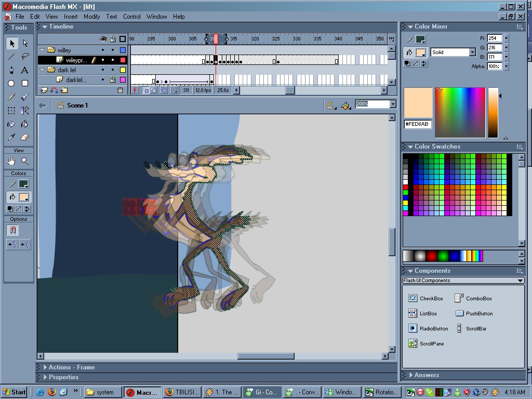Viewport: 532px width, 399px height.
Task: Toggle Edit Multiple Frames
Action: click(x=164, y=90)
